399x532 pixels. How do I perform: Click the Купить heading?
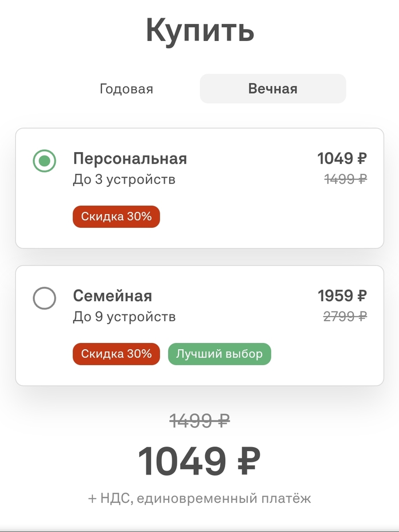pyautogui.click(x=199, y=30)
